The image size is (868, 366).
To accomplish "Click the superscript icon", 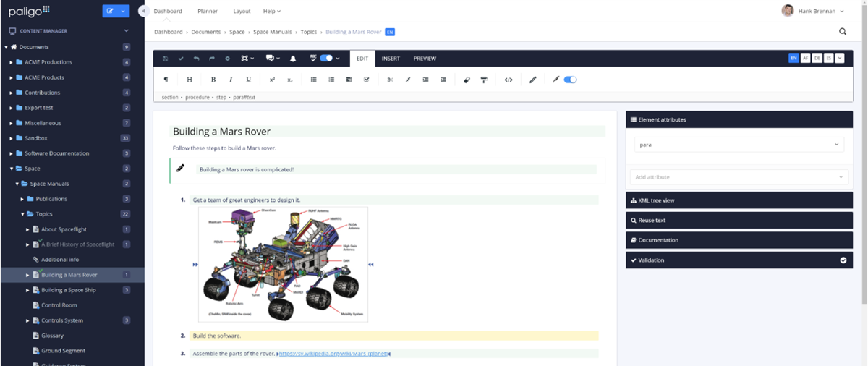I will tap(272, 80).
